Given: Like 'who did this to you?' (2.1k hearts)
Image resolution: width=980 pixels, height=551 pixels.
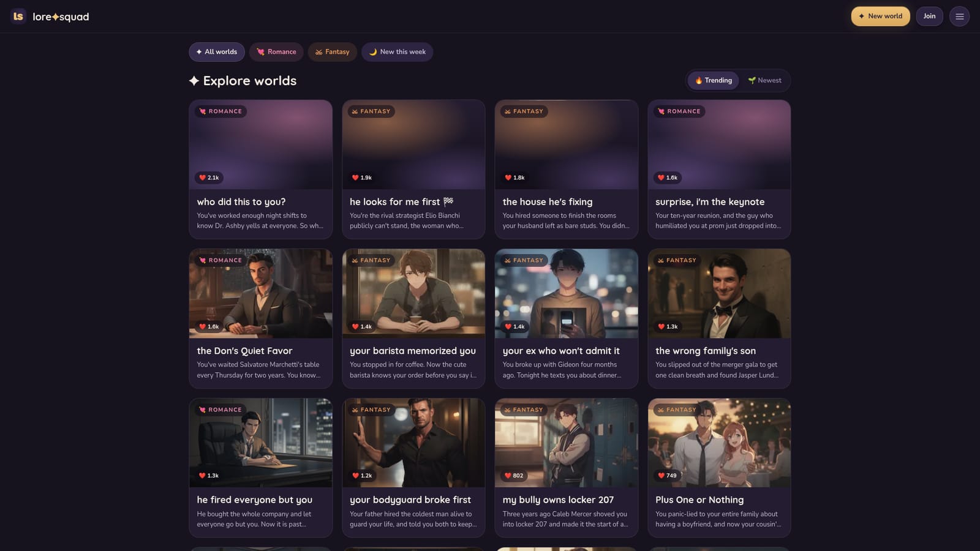Looking at the screenshot, I should [209, 178].
